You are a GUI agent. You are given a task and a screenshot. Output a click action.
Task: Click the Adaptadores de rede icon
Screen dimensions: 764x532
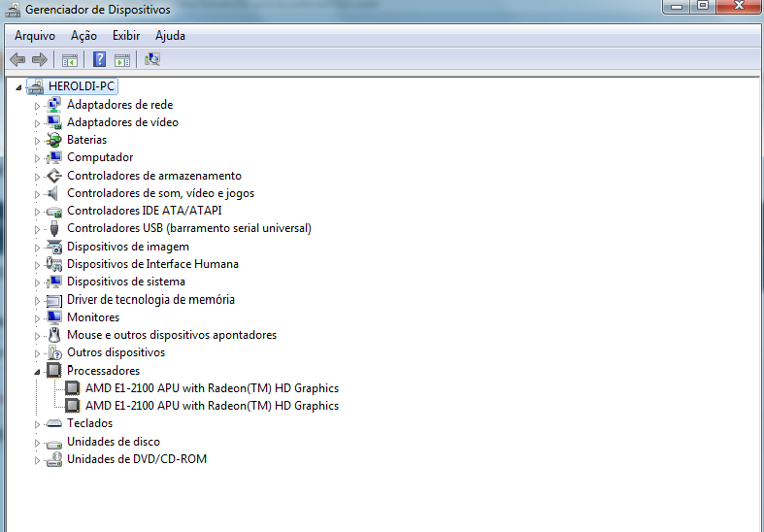point(54,105)
